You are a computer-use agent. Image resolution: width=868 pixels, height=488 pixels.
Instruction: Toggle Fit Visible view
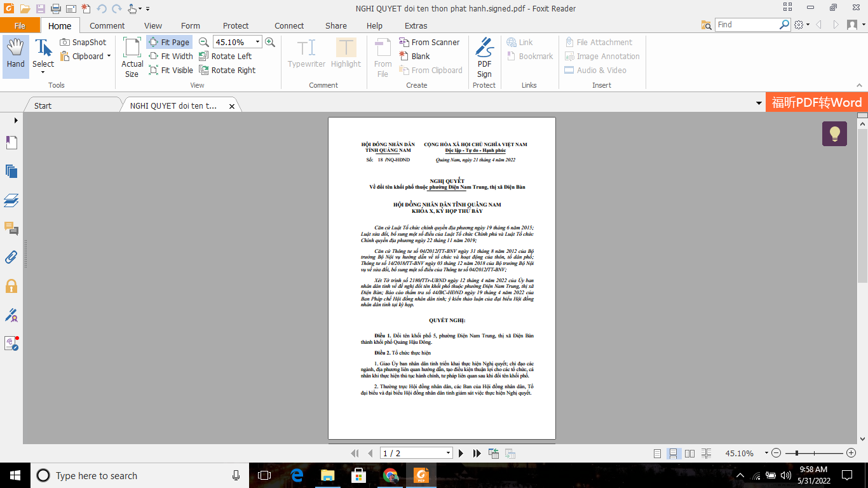click(x=171, y=70)
